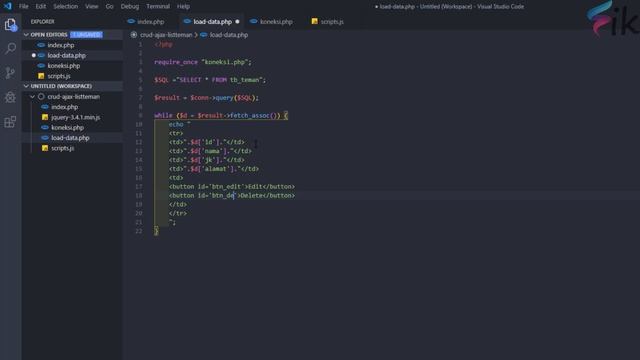640x360 pixels.
Task: Collapse the crud-ajax-listteman folder
Action: pos(32,97)
